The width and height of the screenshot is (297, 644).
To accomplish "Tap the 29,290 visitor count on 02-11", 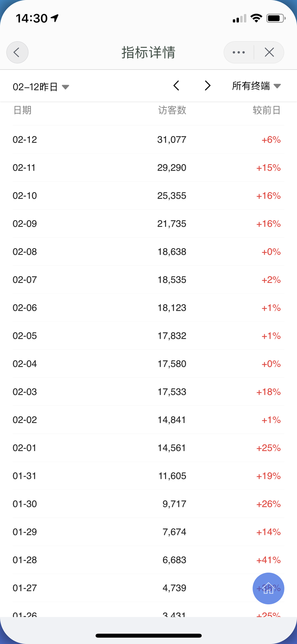I will [x=172, y=168].
